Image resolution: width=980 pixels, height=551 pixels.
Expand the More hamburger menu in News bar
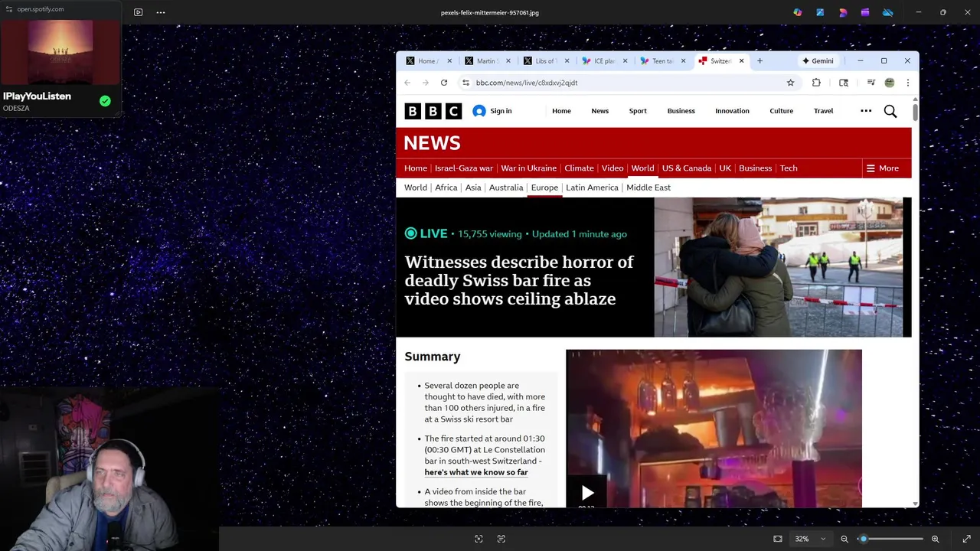pyautogui.click(x=882, y=168)
